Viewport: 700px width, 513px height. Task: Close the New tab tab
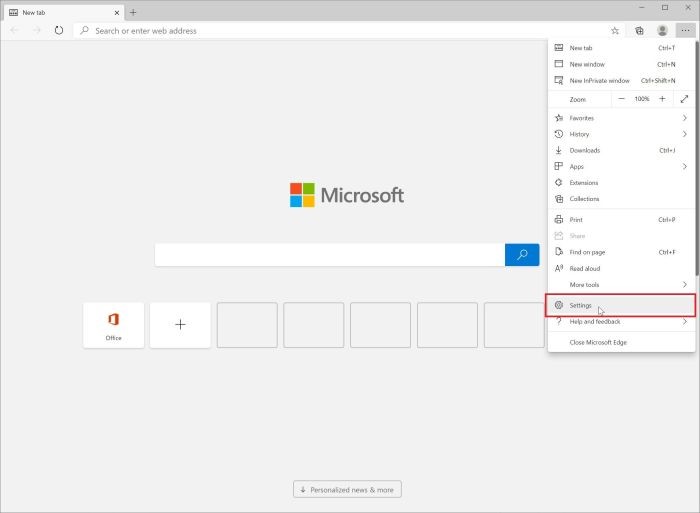[x=117, y=13]
